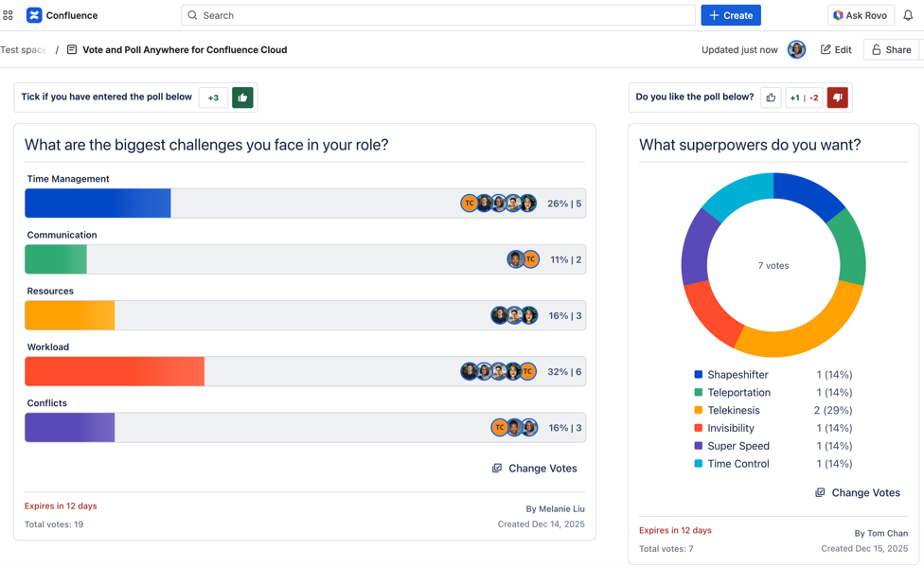Click the Create button

point(731,15)
